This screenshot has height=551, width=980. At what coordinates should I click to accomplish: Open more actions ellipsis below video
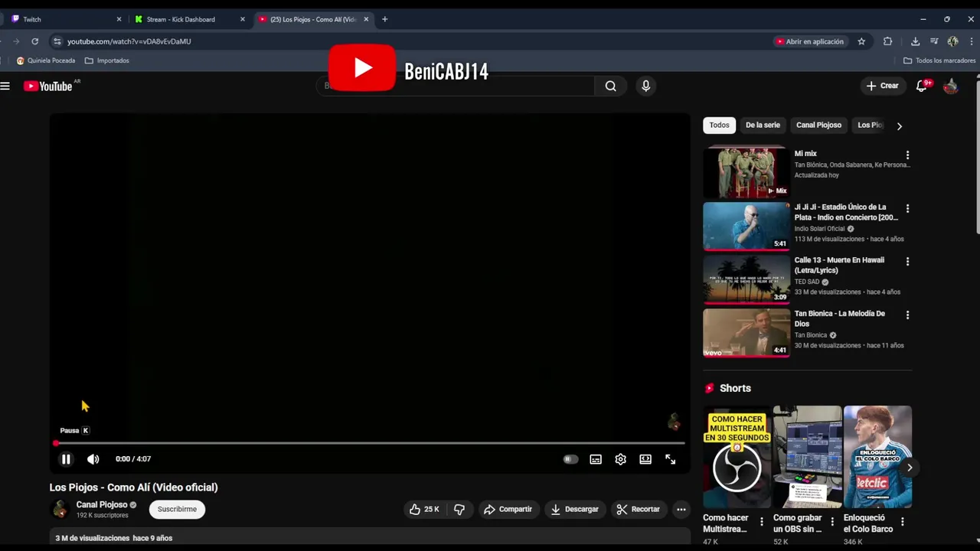pos(681,509)
